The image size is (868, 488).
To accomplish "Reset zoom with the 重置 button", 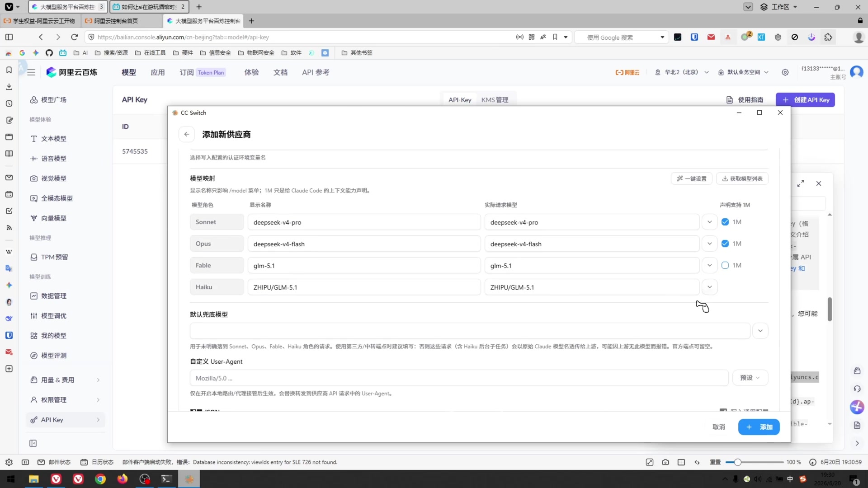I will (715, 462).
